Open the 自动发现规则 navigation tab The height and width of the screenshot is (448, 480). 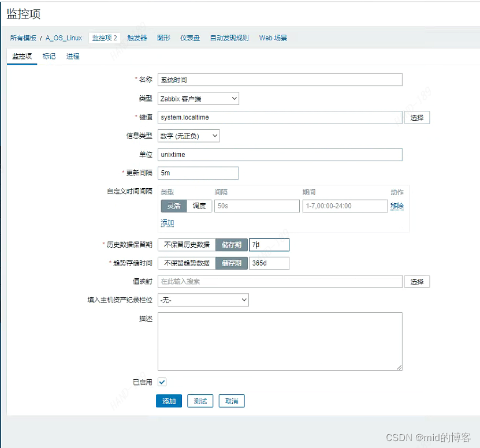(x=229, y=38)
